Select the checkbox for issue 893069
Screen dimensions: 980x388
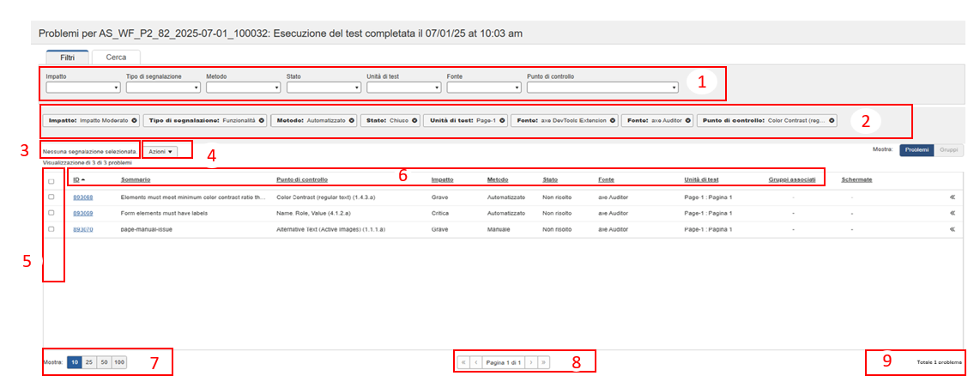pos(51,213)
